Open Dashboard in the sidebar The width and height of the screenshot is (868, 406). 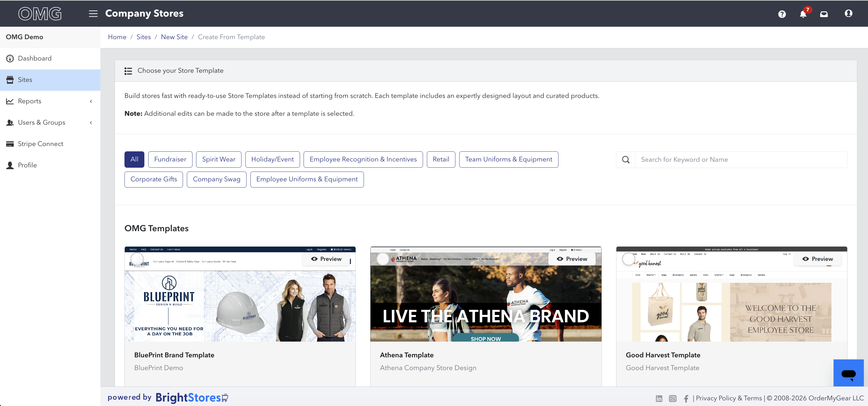(50, 58)
